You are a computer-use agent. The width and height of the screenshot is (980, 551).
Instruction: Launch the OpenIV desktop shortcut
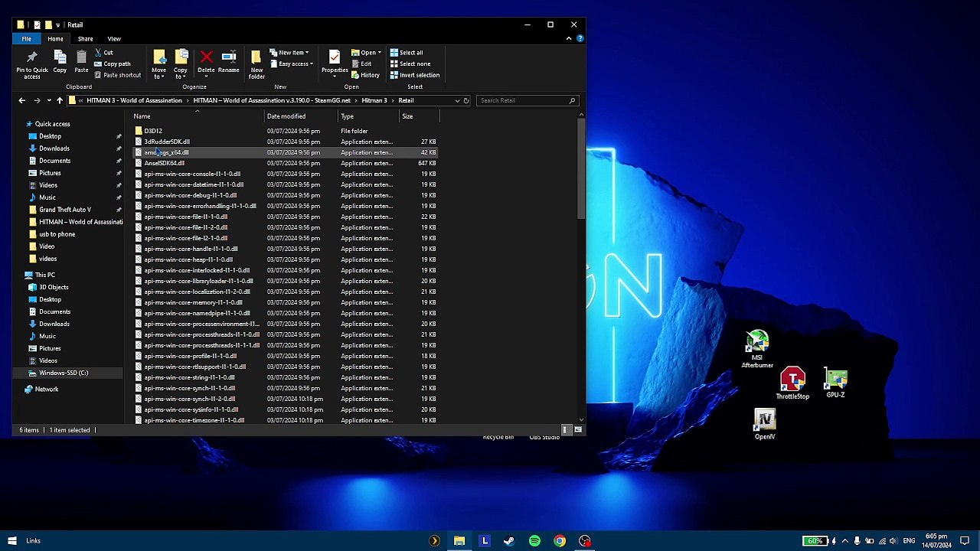764,424
